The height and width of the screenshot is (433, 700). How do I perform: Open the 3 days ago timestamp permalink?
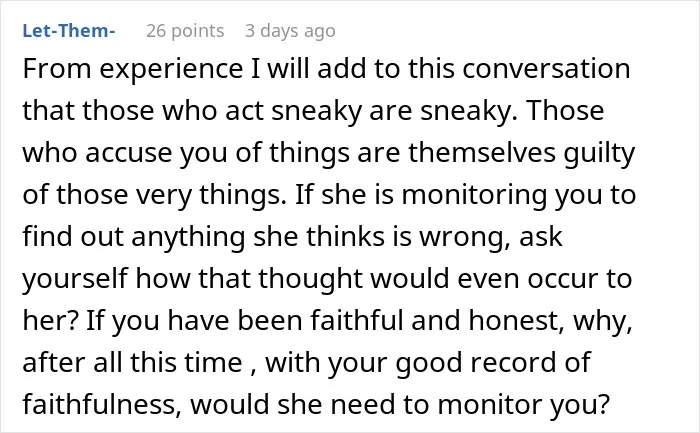click(290, 31)
